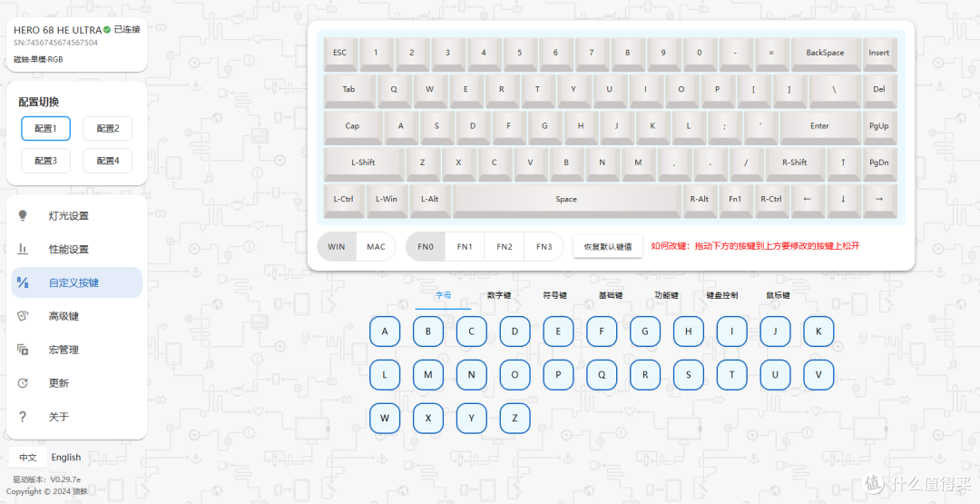Select the BackSpace key on keyboard
The height and width of the screenshot is (504, 980).
click(825, 54)
